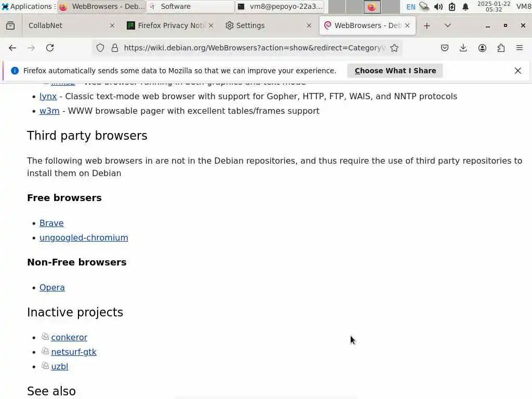Click the Non-Free browsers heading
The width and height of the screenshot is (532, 399).
[x=77, y=262]
